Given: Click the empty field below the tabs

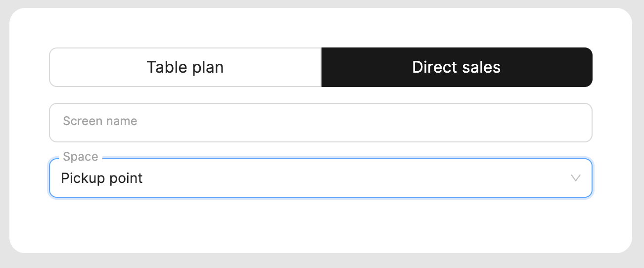Looking at the screenshot, I should tap(321, 123).
